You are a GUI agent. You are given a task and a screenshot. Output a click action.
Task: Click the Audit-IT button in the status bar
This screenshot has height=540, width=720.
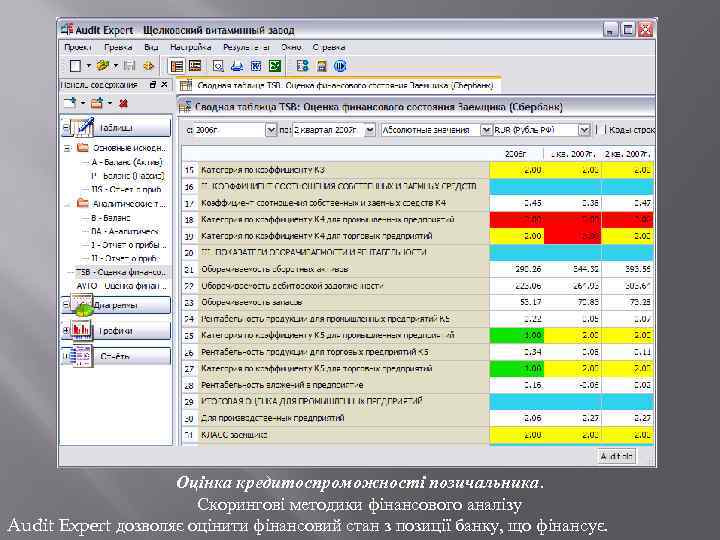(617, 456)
